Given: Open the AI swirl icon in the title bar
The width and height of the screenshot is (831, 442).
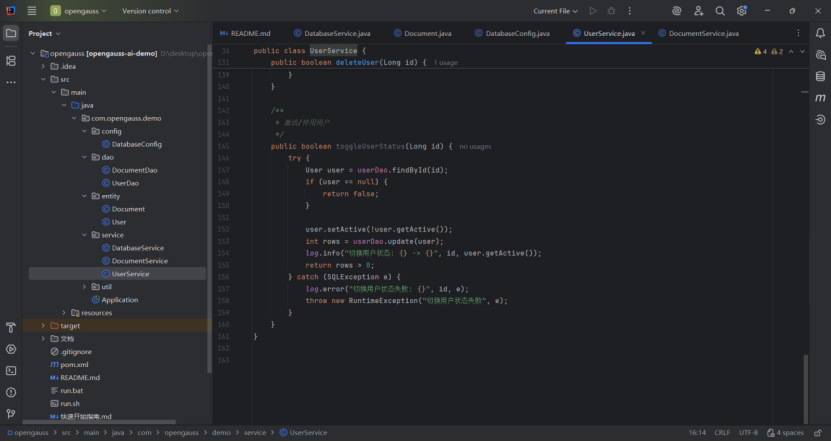Looking at the screenshot, I should click(676, 11).
